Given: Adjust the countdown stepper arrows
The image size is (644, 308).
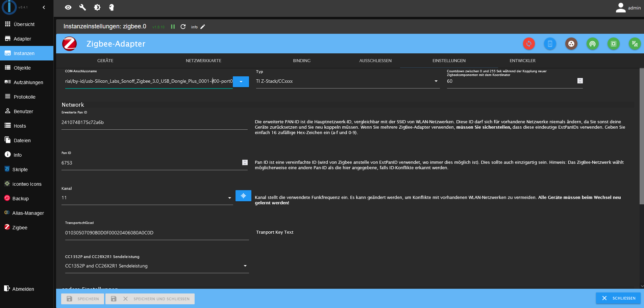Looking at the screenshot, I should point(580,81).
